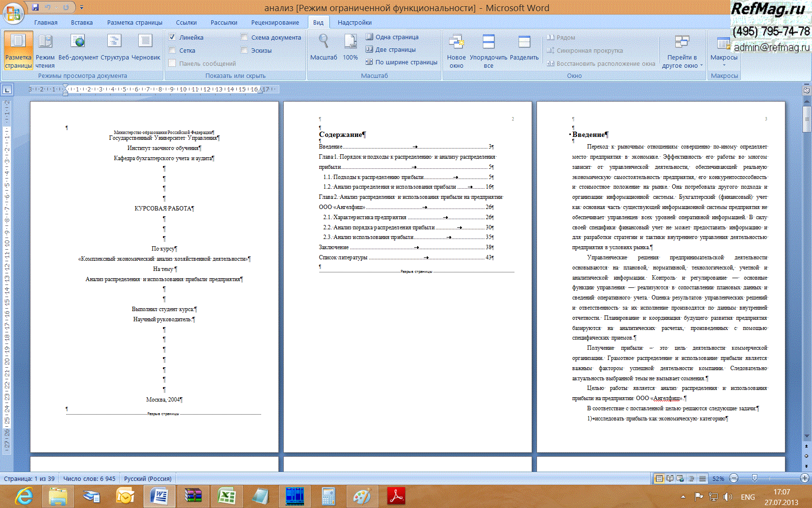This screenshot has width=812, height=508.
Task: Click the Масштаб magnifier icon
Action: pyautogui.click(x=323, y=43)
